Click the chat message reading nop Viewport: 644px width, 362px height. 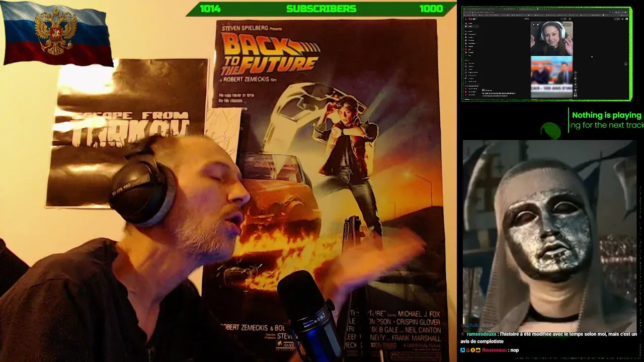click(514, 350)
